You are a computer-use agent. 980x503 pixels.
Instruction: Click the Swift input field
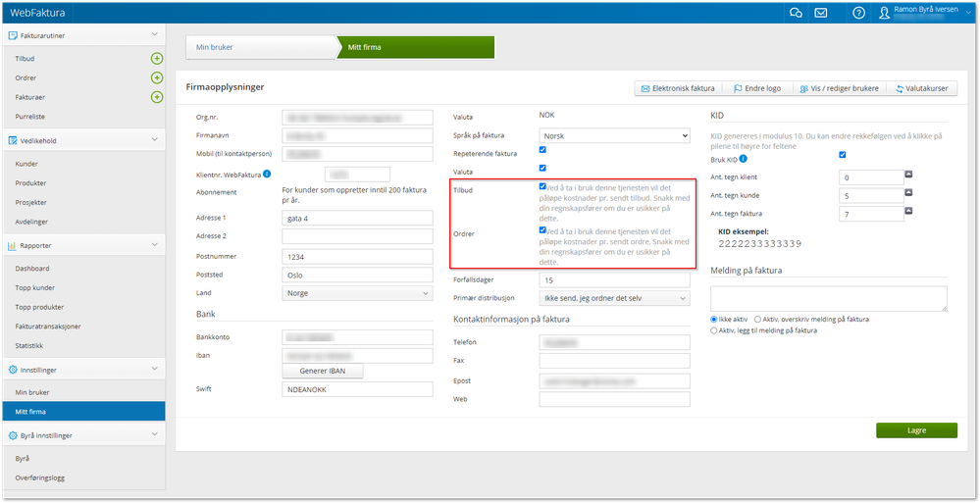click(357, 388)
